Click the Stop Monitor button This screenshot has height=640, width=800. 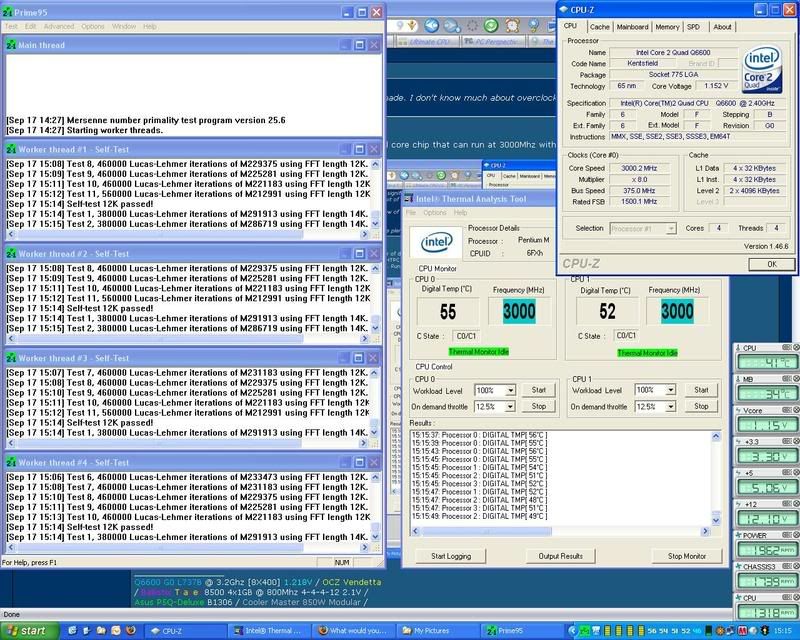[687, 556]
